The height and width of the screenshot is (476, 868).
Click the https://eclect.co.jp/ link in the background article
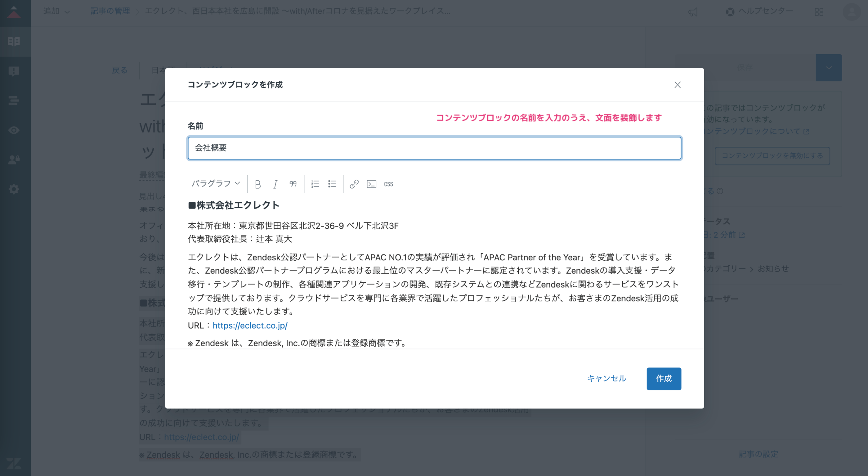click(x=201, y=437)
